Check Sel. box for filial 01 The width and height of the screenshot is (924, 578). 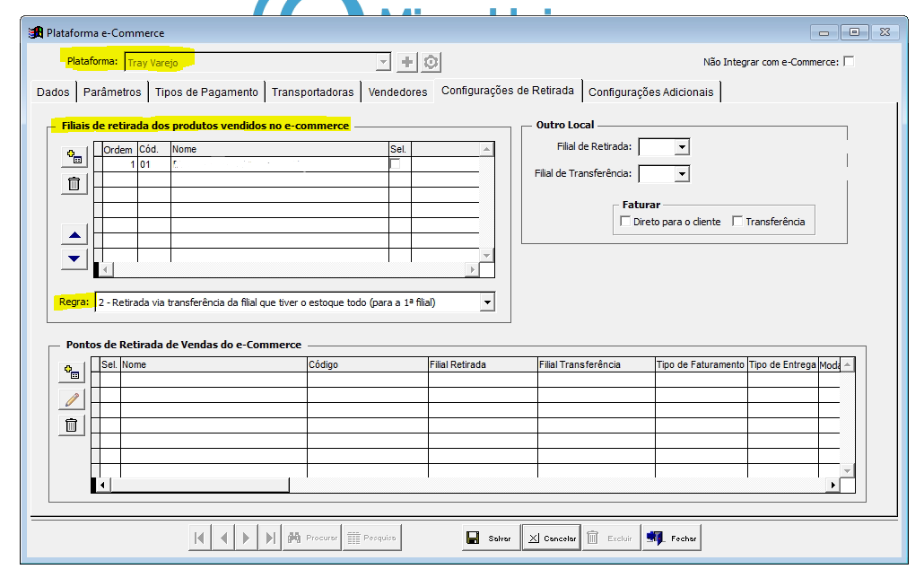click(x=396, y=164)
